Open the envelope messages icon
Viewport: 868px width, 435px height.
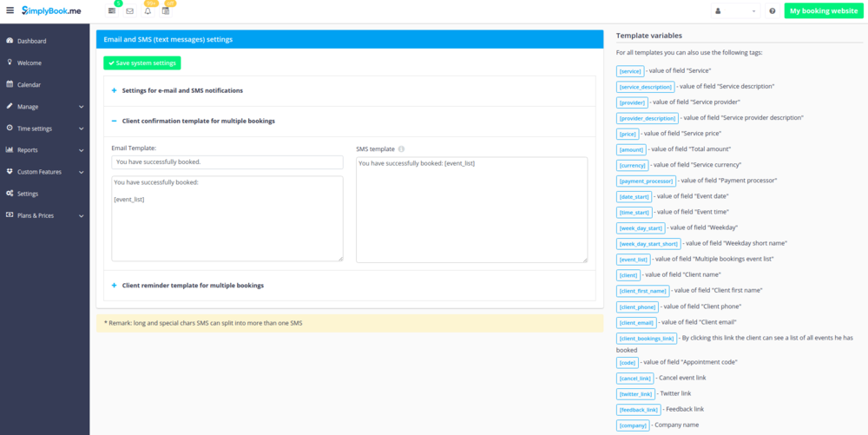tap(129, 11)
